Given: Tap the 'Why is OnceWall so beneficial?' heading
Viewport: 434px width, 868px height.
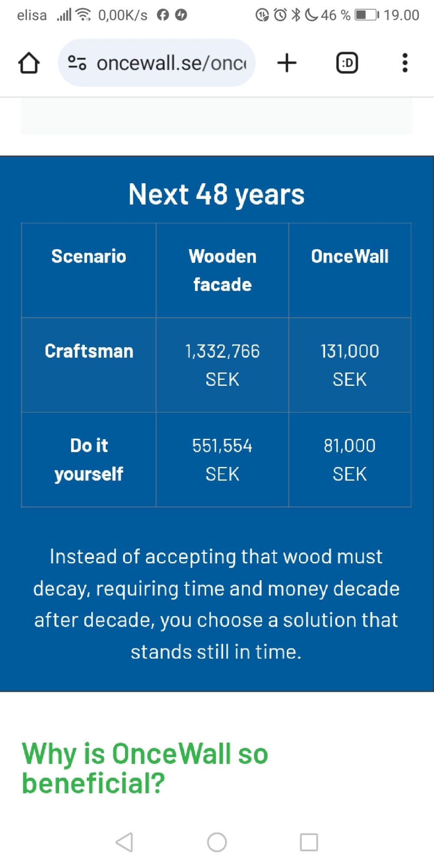Looking at the screenshot, I should click(145, 768).
